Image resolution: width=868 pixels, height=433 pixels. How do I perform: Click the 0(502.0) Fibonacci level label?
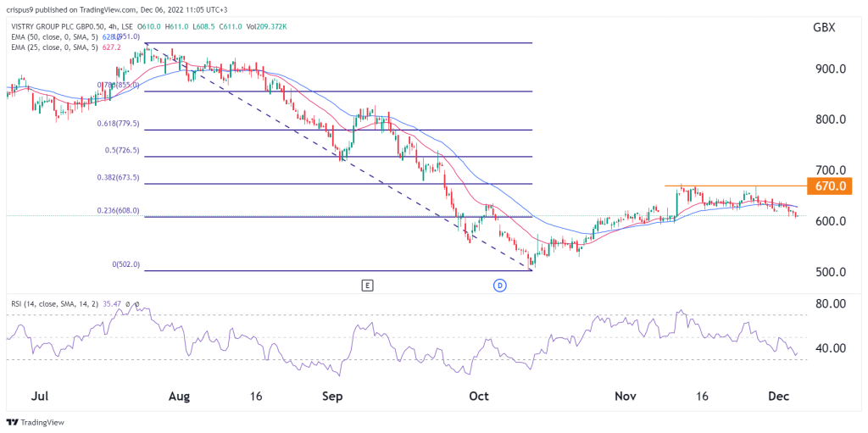125,264
